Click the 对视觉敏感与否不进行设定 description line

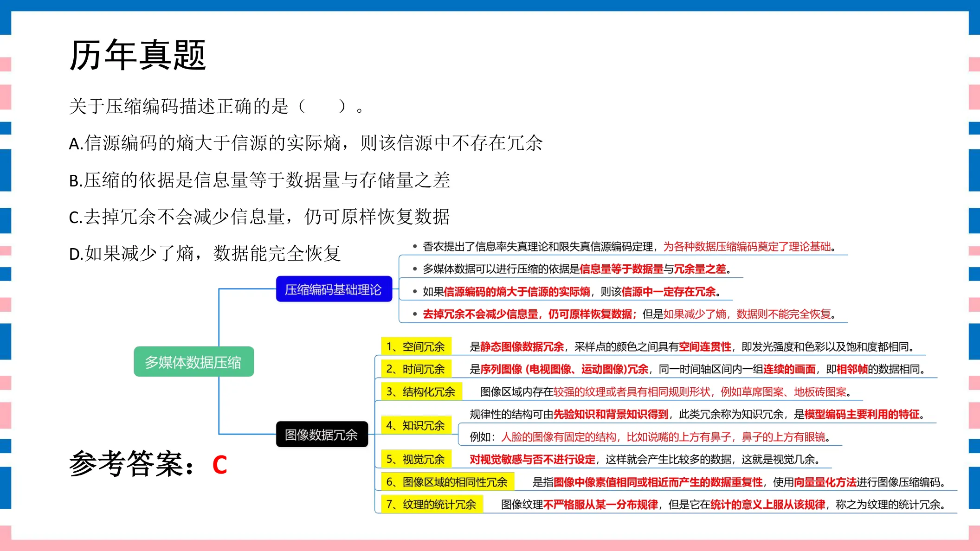tap(646, 459)
